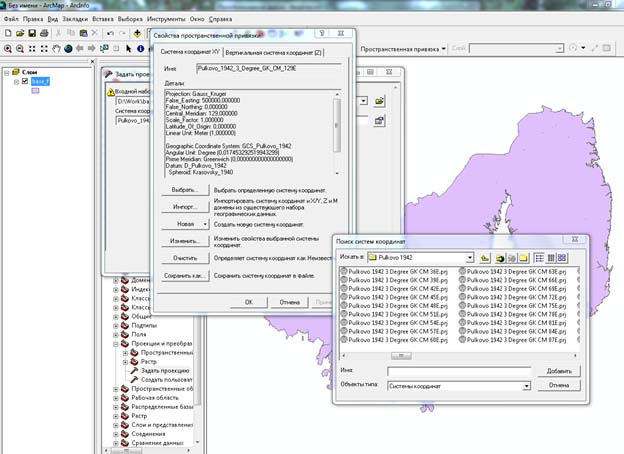This screenshot has height=454, width=624.
Task: Click the Zoom In magnifier tool
Action: pyautogui.click(x=8, y=48)
